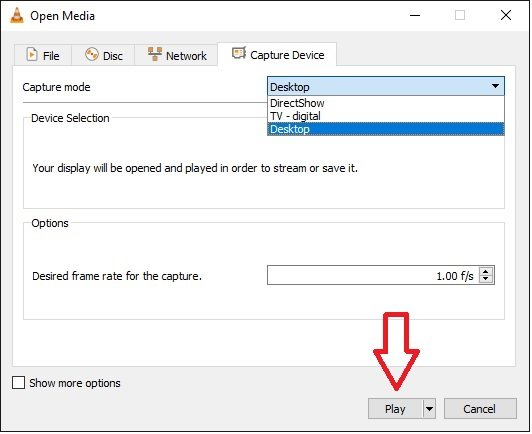Decrease frame rate with the down arrow
The image size is (532, 434).
click(x=486, y=279)
